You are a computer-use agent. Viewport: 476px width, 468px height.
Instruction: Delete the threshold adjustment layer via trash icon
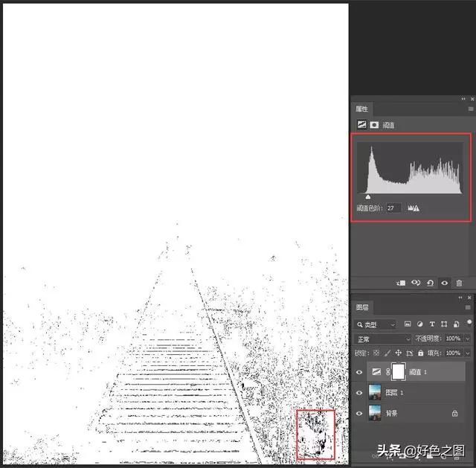[459, 283]
